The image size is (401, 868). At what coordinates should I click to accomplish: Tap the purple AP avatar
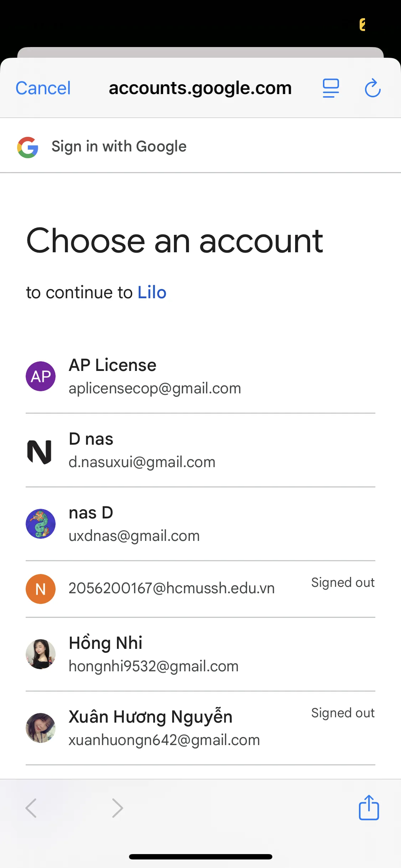[x=41, y=376]
